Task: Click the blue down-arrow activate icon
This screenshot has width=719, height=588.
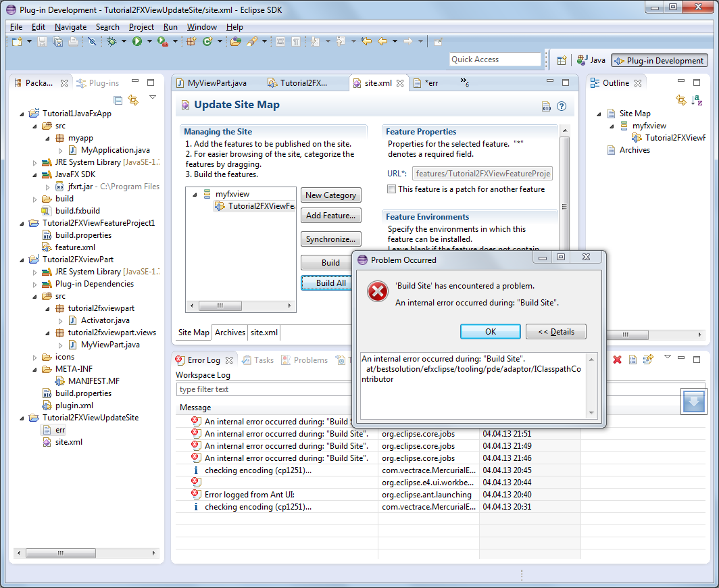Action: point(694,401)
